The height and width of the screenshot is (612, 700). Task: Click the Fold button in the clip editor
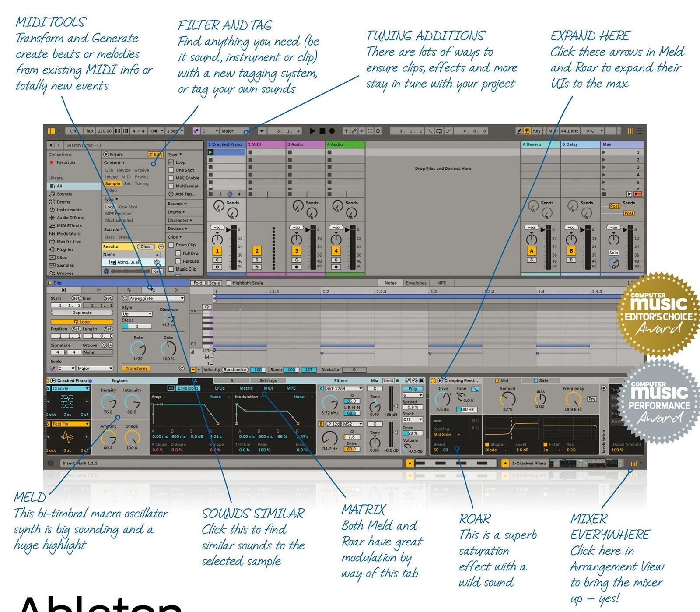pyautogui.click(x=198, y=283)
